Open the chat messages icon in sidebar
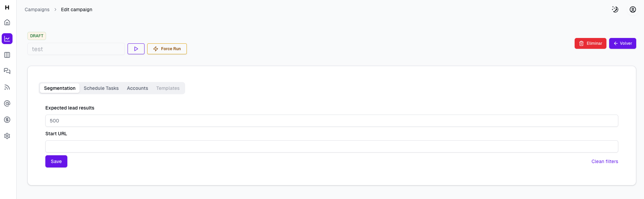 (x=7, y=71)
